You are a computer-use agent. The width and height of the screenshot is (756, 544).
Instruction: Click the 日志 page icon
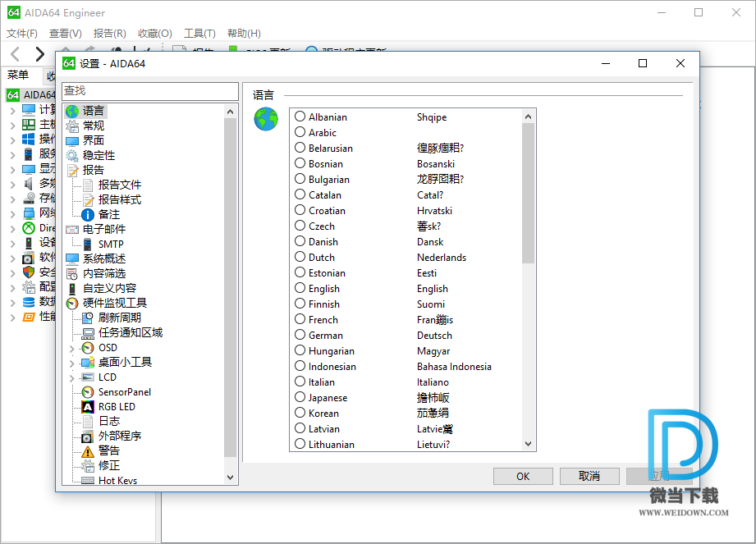(88, 422)
